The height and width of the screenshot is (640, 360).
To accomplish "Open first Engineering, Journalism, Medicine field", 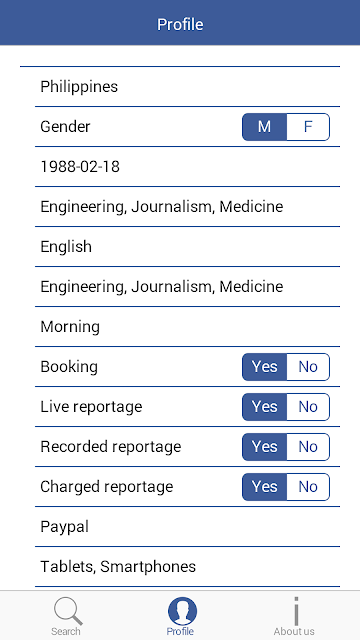I will pos(187,207).
